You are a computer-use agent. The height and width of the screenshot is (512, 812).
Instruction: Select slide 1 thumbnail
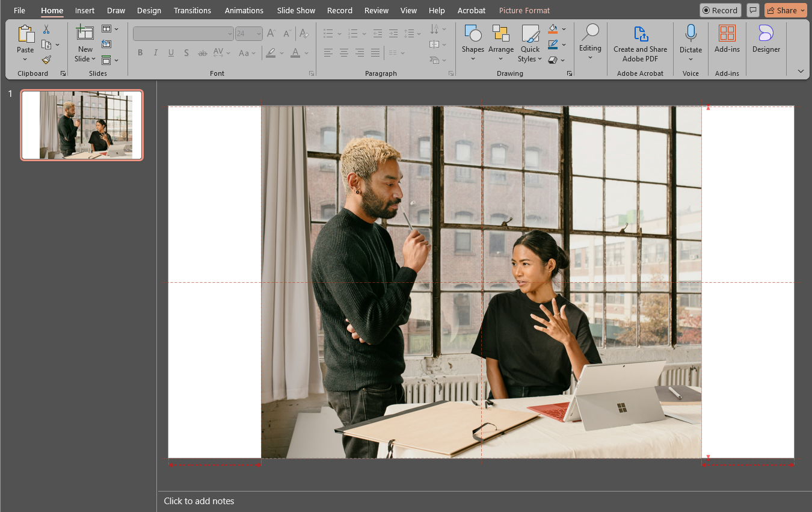82,125
